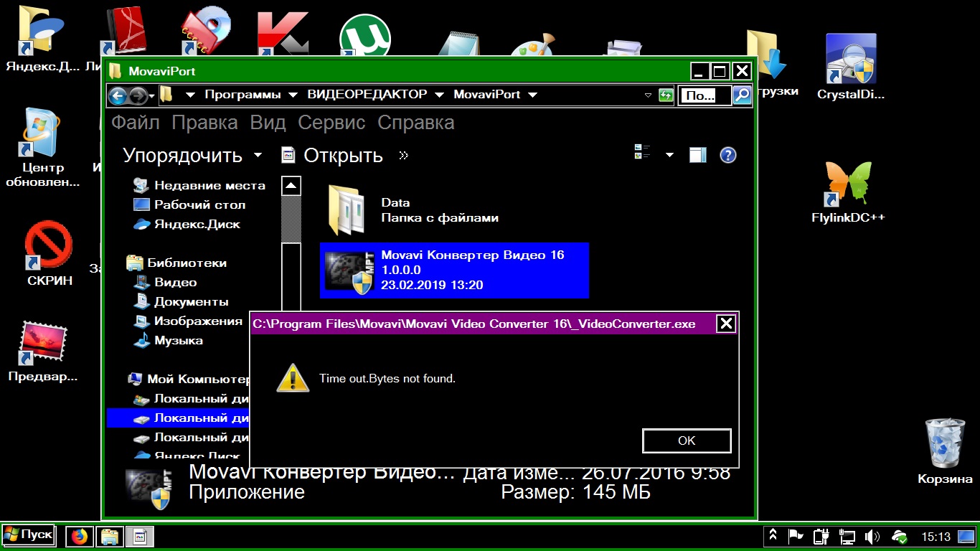Click the Forward navigation arrow in Explorer

tap(138, 95)
